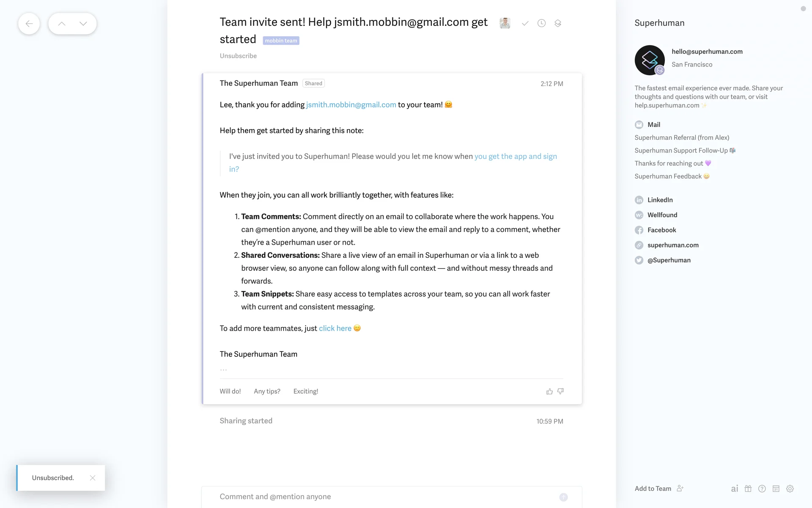Open the gift referral icon
Image resolution: width=812 pixels, height=508 pixels.
point(748,489)
